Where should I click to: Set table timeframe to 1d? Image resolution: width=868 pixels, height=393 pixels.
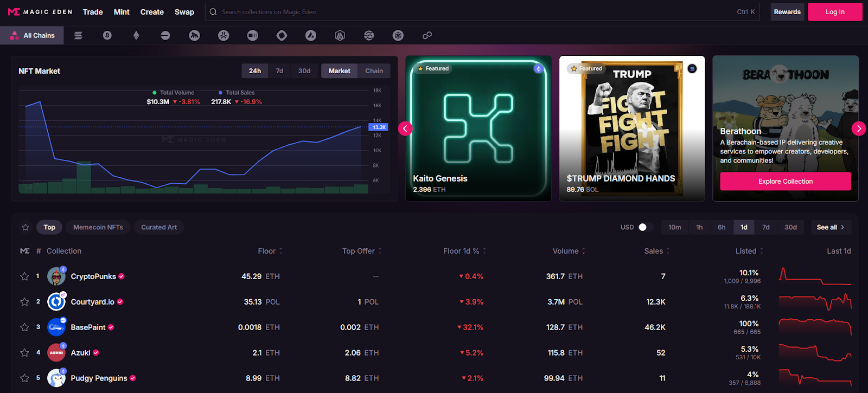point(744,227)
